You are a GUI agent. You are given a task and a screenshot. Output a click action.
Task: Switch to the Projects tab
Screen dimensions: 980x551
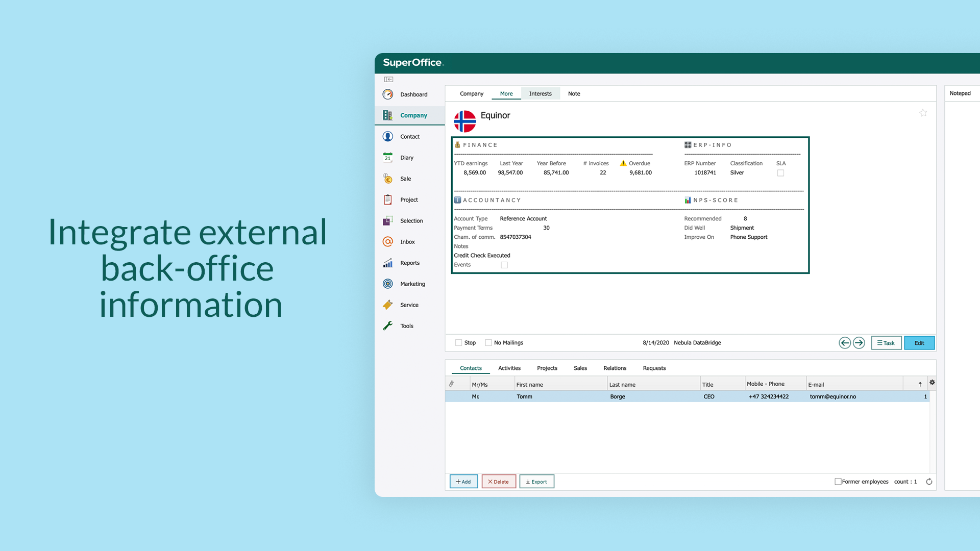(x=547, y=368)
